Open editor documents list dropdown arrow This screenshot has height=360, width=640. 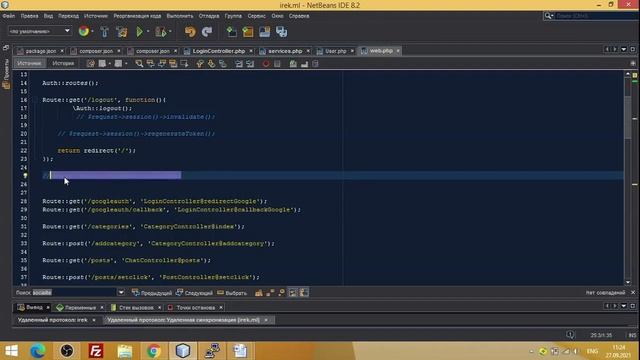click(624, 49)
